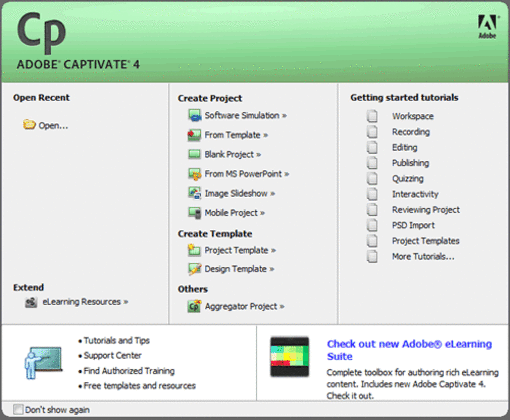Create a new Project Template

(240, 250)
